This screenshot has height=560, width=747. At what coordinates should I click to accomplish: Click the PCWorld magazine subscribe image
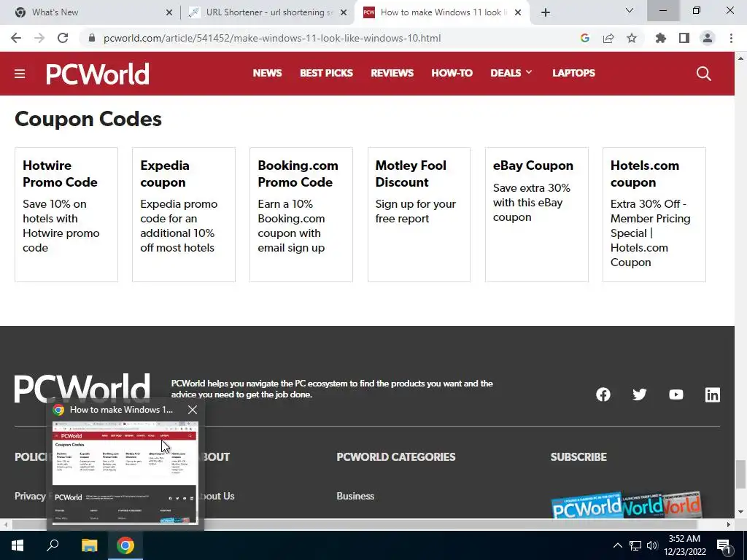(626, 505)
